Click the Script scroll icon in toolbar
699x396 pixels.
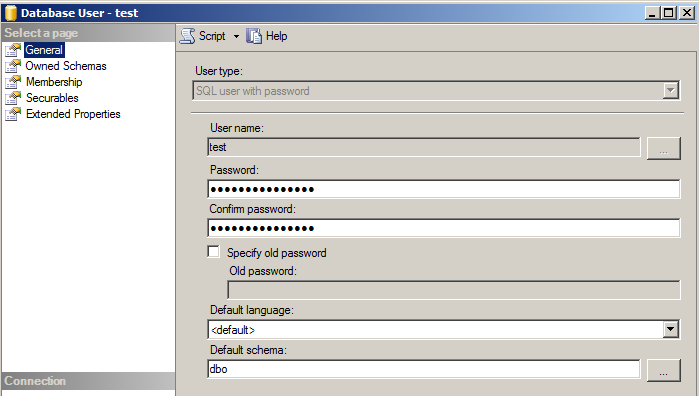187,36
